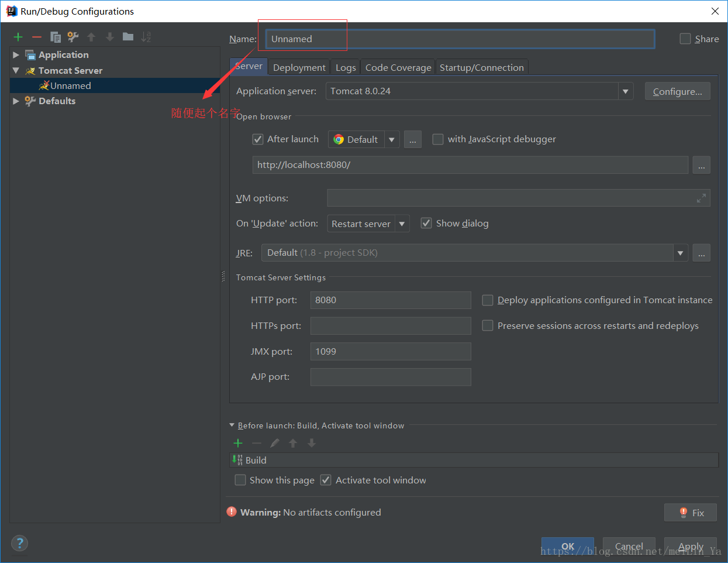The height and width of the screenshot is (563, 728).
Task: Move the configuration up in the left toolbar
Action: [x=91, y=37]
